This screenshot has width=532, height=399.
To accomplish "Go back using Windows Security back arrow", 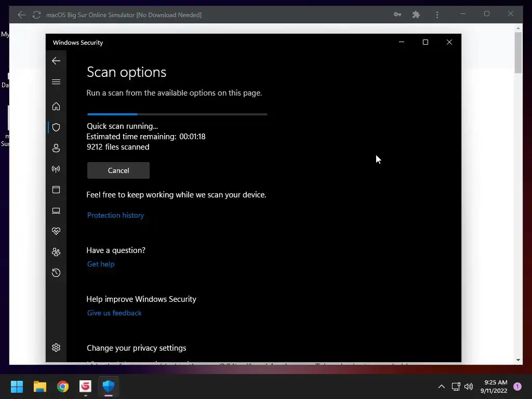I will pyautogui.click(x=56, y=61).
